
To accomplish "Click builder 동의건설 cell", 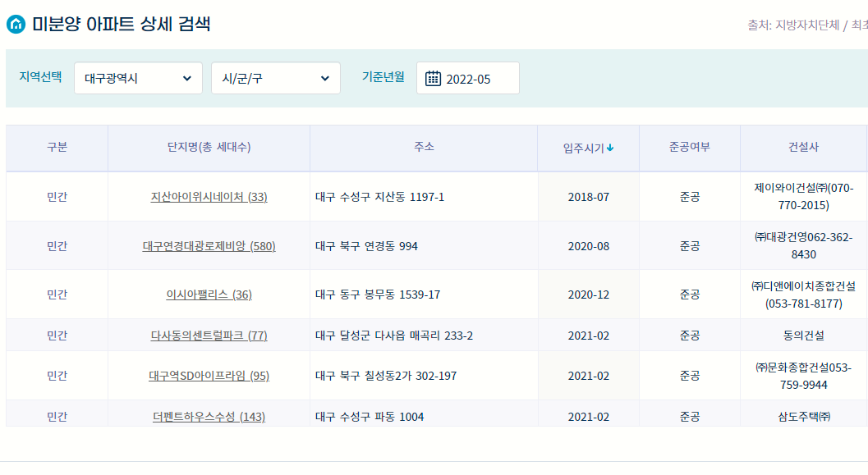I will (803, 336).
